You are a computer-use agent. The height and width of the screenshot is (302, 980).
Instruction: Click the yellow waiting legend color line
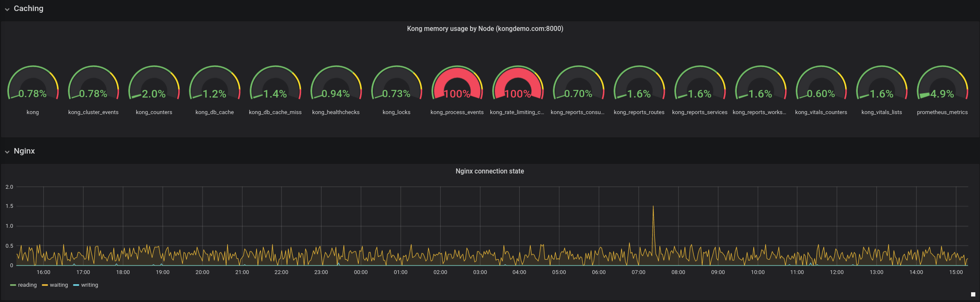[45, 285]
